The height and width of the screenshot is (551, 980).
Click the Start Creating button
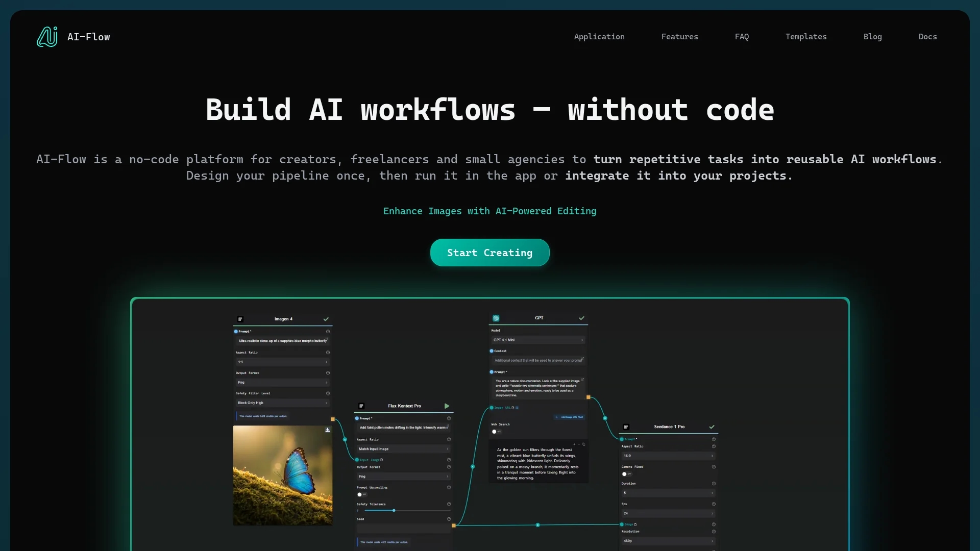(489, 253)
